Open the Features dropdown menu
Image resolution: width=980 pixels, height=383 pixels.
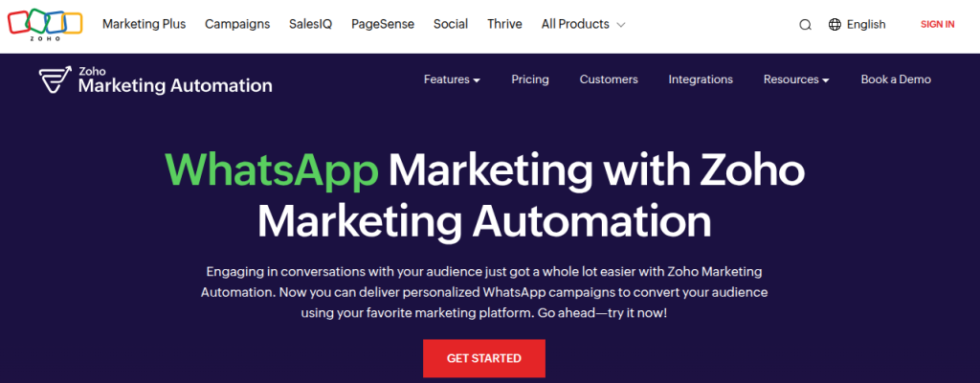click(452, 79)
